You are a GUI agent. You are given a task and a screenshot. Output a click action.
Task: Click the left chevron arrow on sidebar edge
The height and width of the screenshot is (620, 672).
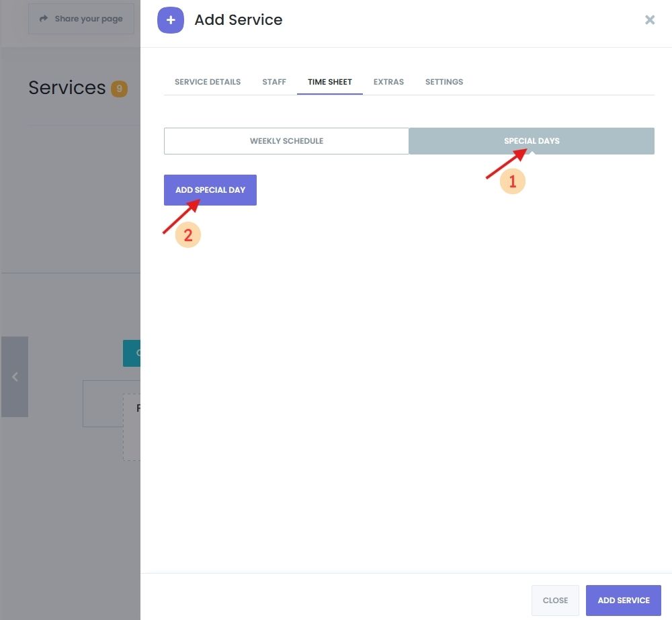(15, 377)
